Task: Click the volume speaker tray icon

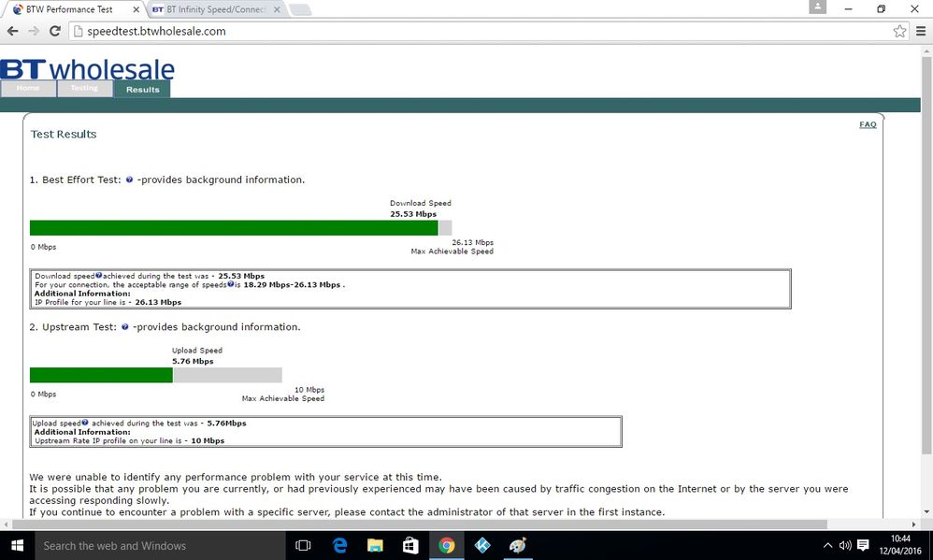Action: [x=845, y=546]
